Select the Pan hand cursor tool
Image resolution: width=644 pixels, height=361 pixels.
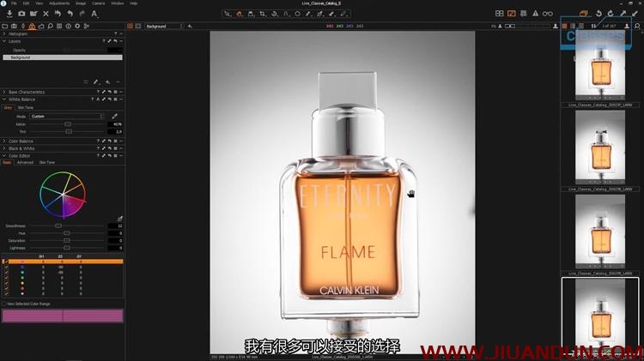pos(239,14)
